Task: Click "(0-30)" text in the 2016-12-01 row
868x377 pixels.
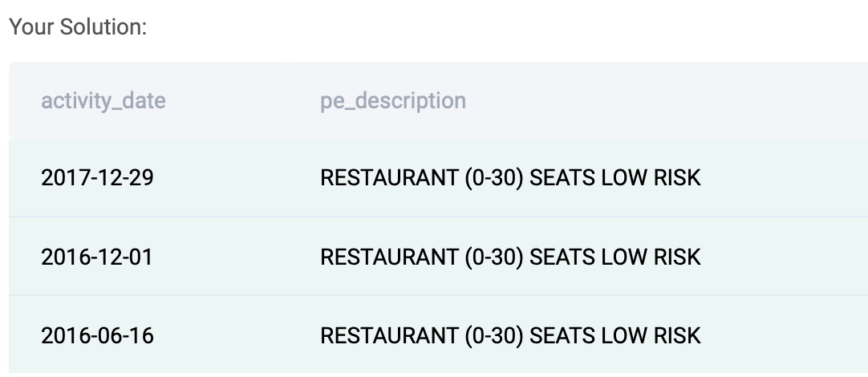Action: click(x=494, y=257)
